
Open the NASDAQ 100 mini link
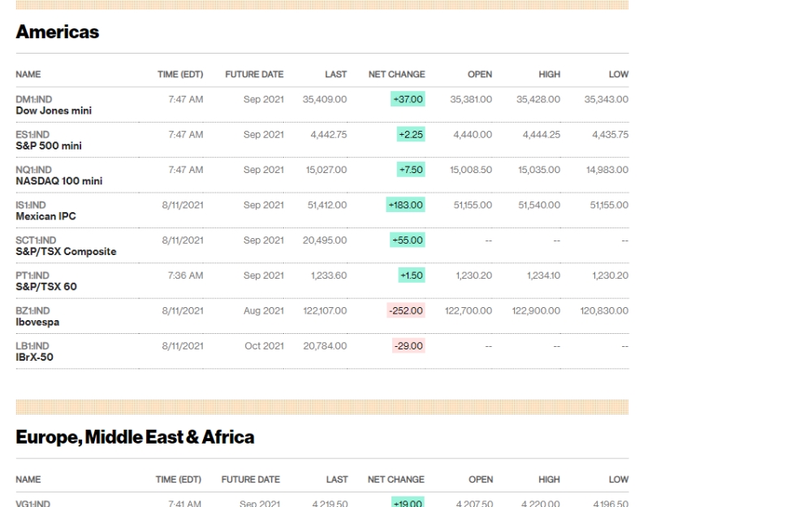(x=59, y=181)
